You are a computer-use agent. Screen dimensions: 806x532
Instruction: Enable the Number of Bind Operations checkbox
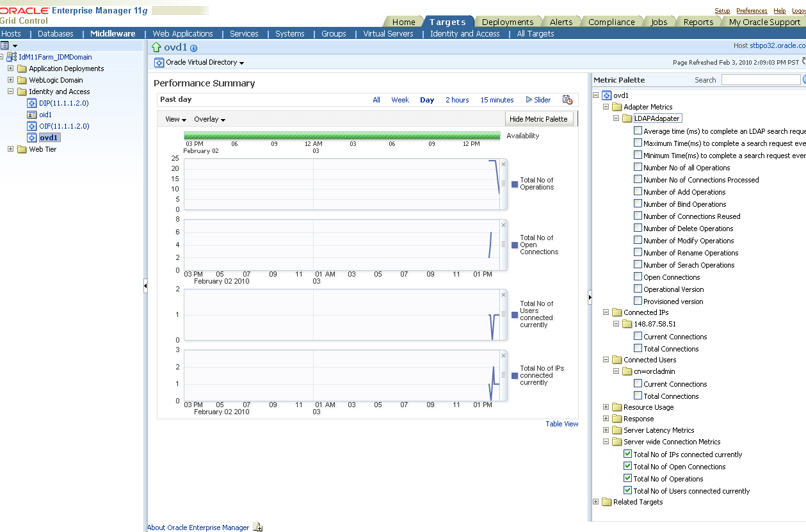click(638, 204)
